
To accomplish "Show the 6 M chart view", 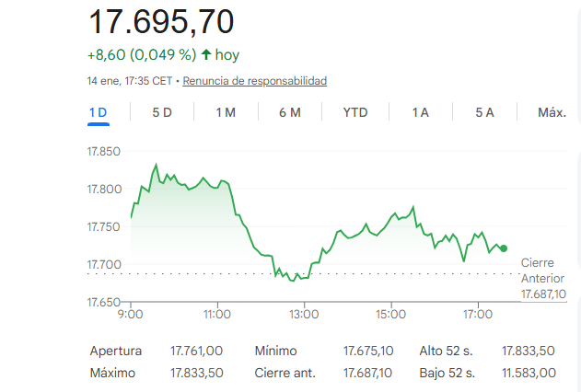I will pyautogui.click(x=290, y=112).
